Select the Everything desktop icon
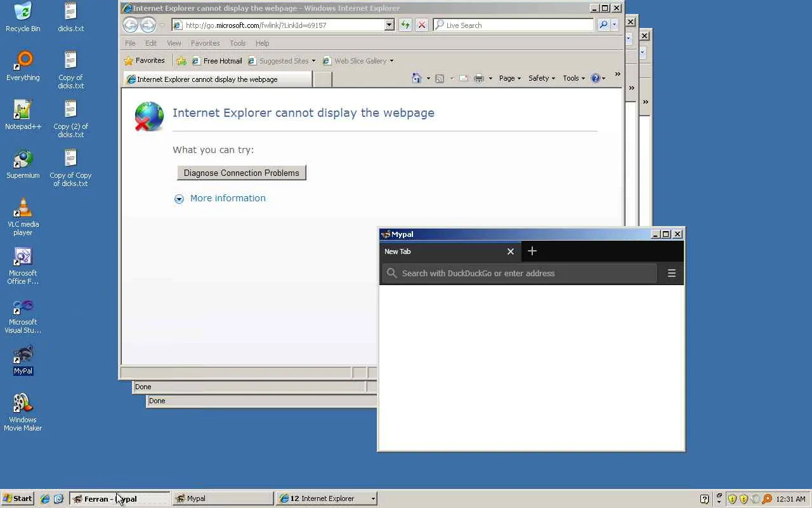This screenshot has width=812, height=508. pos(23,66)
